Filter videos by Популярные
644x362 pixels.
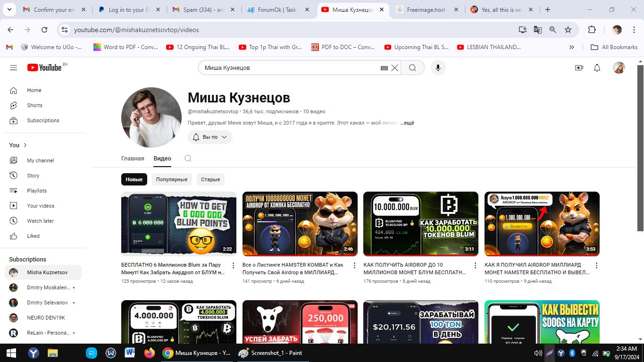tap(172, 179)
